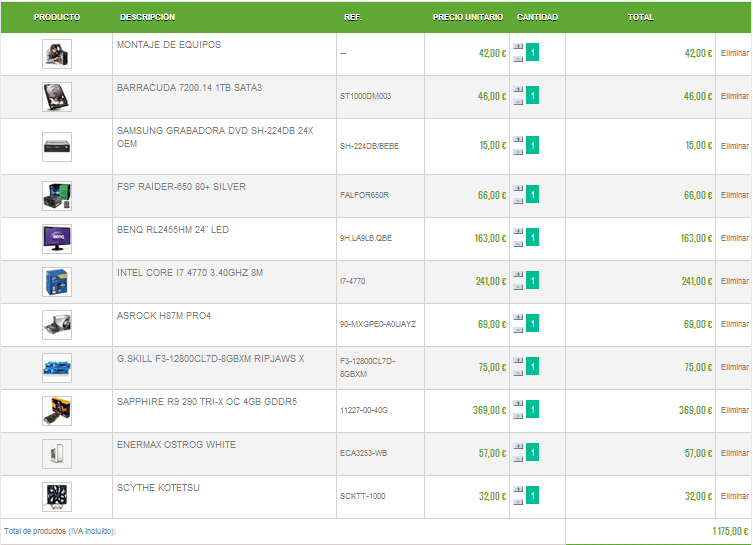Open the Scythe Kotetsu cooler thumbnail

(x=57, y=497)
